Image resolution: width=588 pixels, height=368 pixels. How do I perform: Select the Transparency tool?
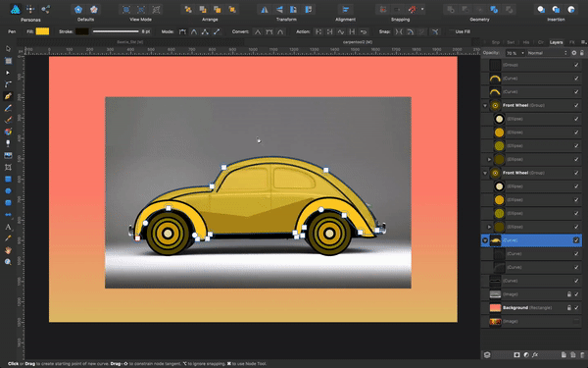[8, 143]
